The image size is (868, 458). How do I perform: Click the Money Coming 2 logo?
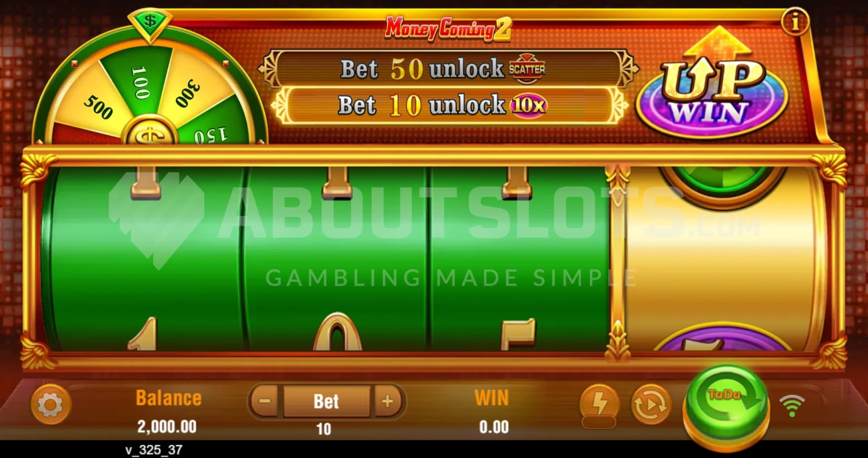[448, 29]
